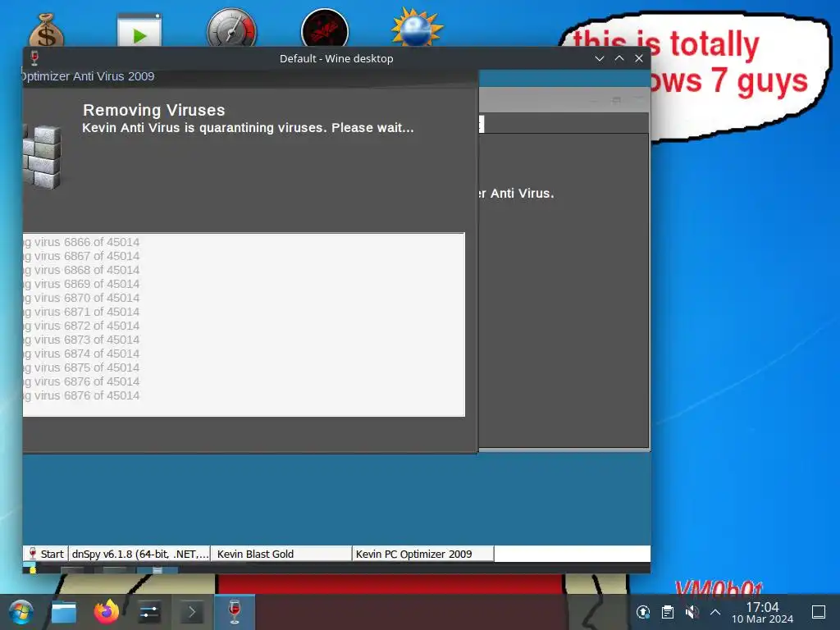Select the Wine glass taskbar task
The width and height of the screenshot is (840, 630).
click(234, 612)
